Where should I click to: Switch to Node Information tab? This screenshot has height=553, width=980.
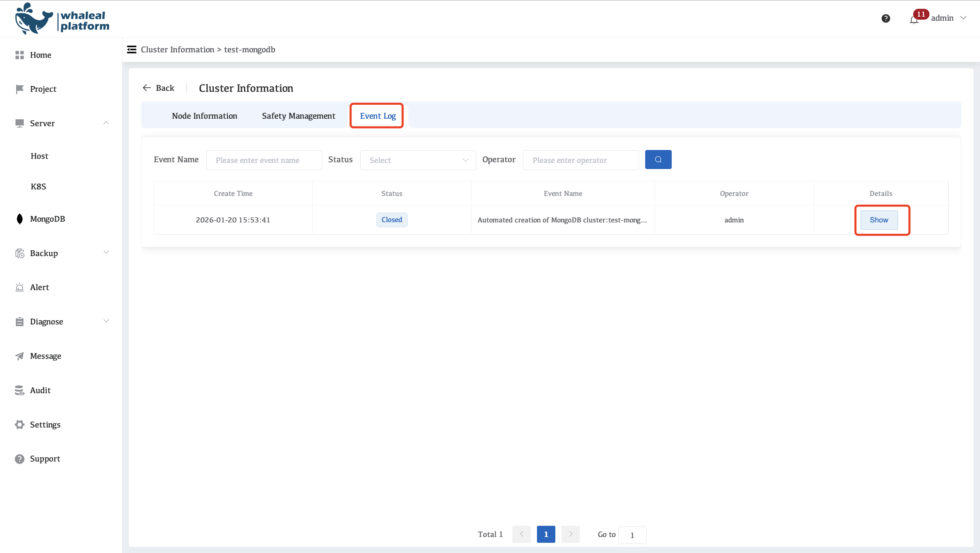[x=204, y=116]
